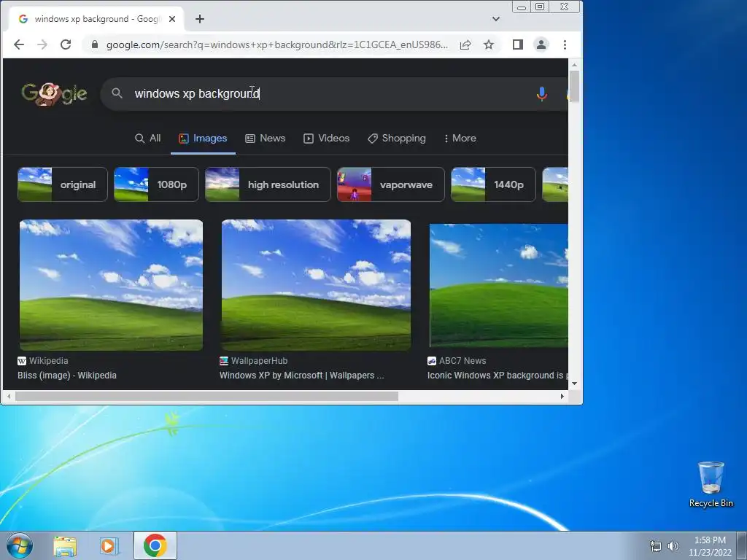
Task: Switch to the All results tab
Action: 147,138
